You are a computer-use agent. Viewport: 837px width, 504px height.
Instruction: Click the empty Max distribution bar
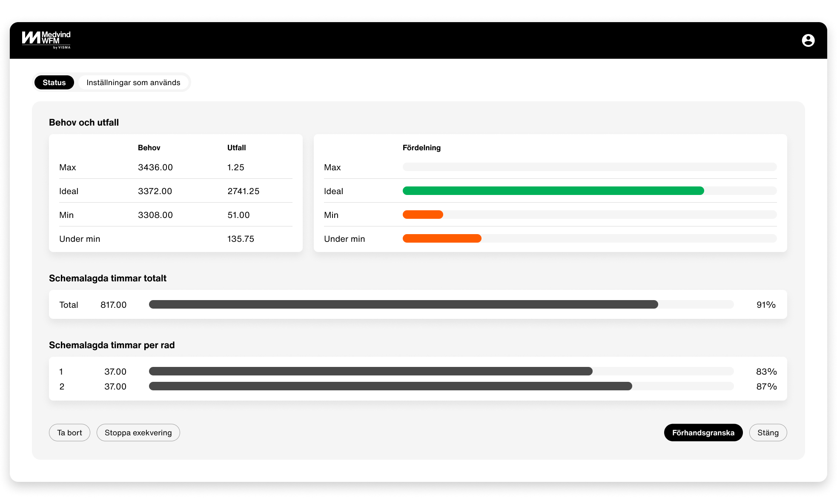point(589,167)
